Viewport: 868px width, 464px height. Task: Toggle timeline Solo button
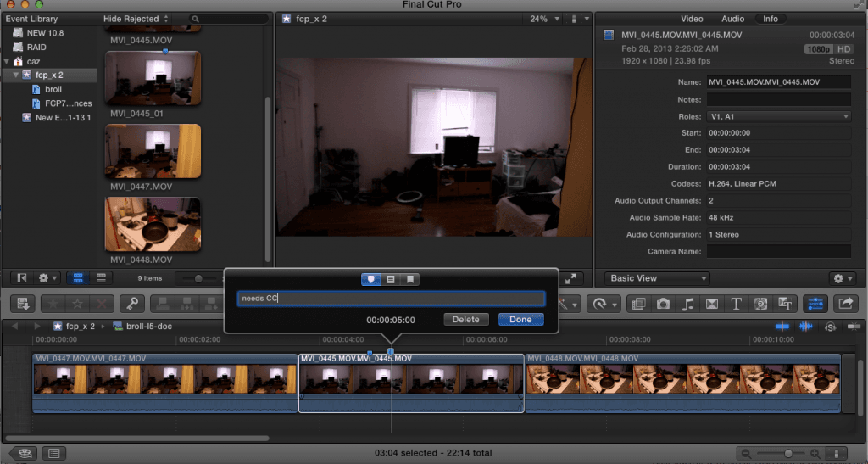831,327
